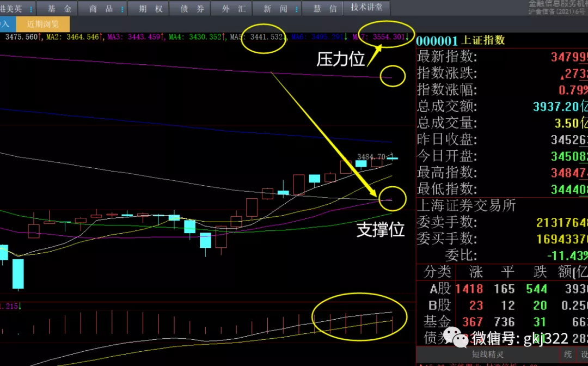Select the 最高指数 row label
Image resolution: width=588 pixels, height=366 pixels.
pos(447,172)
